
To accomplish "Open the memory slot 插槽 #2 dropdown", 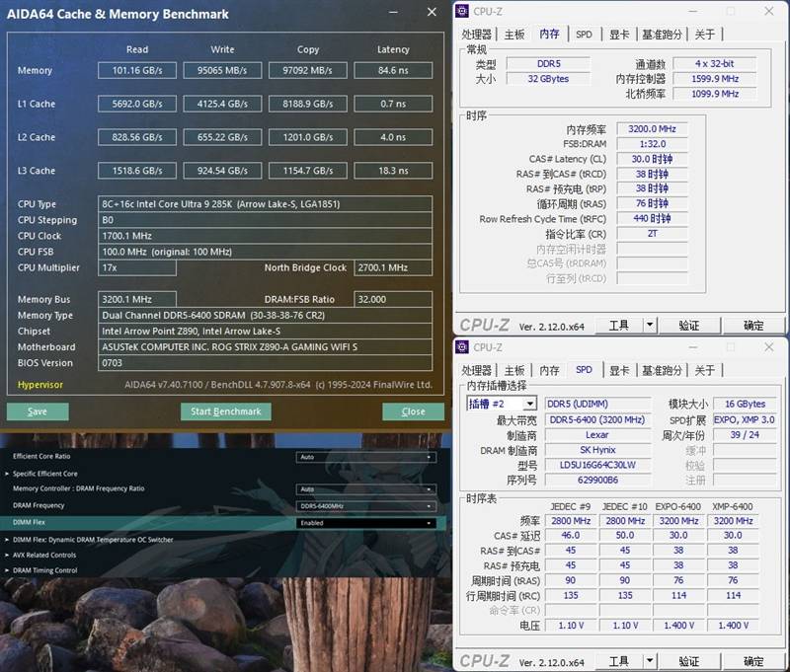I will [x=529, y=404].
